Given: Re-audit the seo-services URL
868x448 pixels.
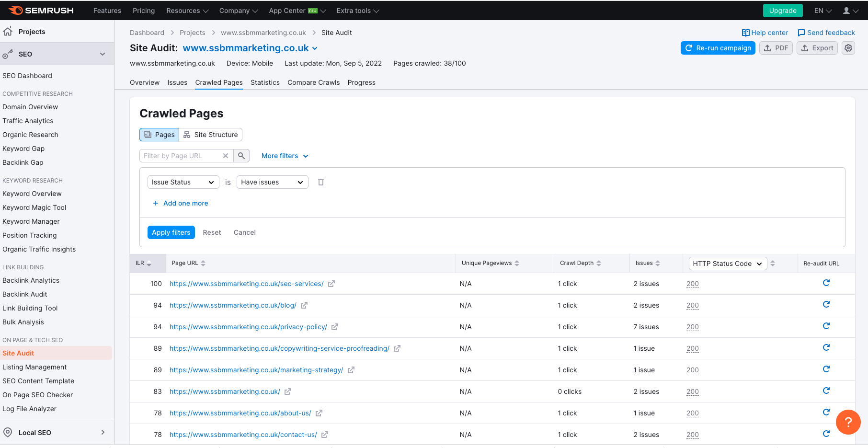Looking at the screenshot, I should click(x=826, y=283).
